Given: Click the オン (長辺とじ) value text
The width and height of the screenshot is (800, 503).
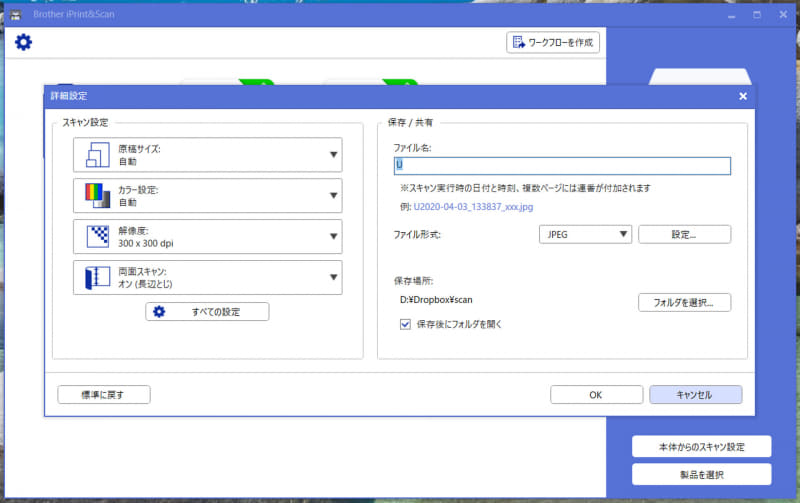Looking at the screenshot, I should click(145, 284).
